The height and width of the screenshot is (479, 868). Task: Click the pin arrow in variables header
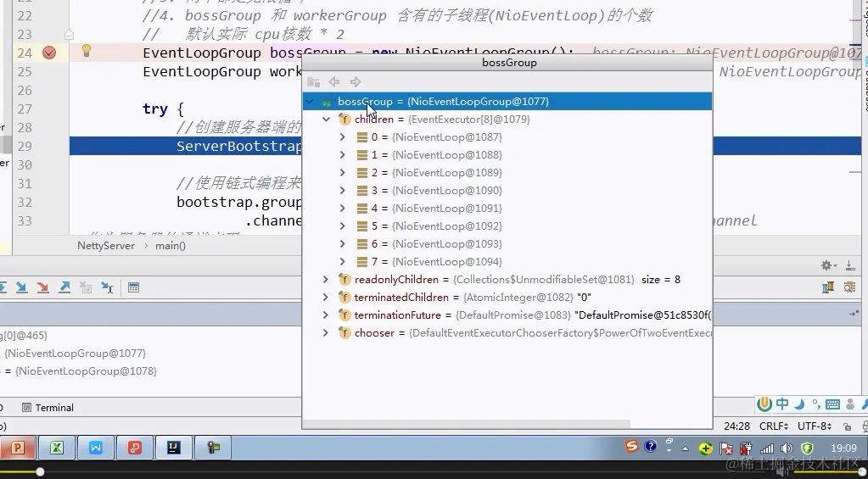pos(853,314)
